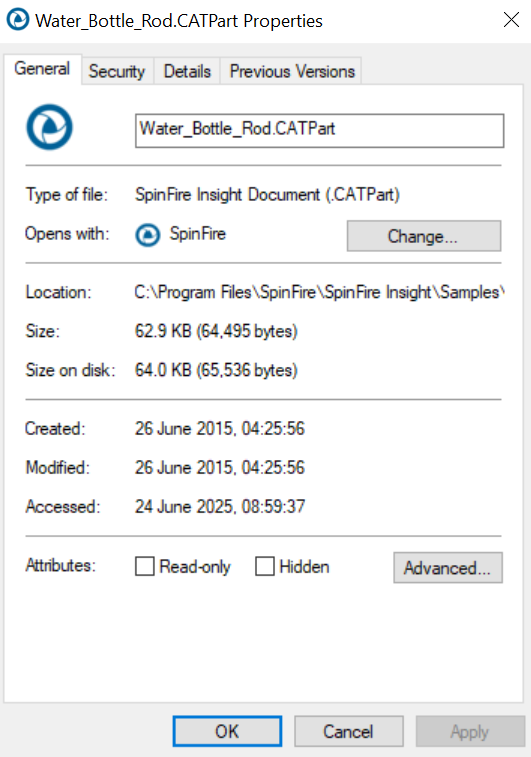
Task: Close the Properties dialog with the X
Action: [x=511, y=20]
